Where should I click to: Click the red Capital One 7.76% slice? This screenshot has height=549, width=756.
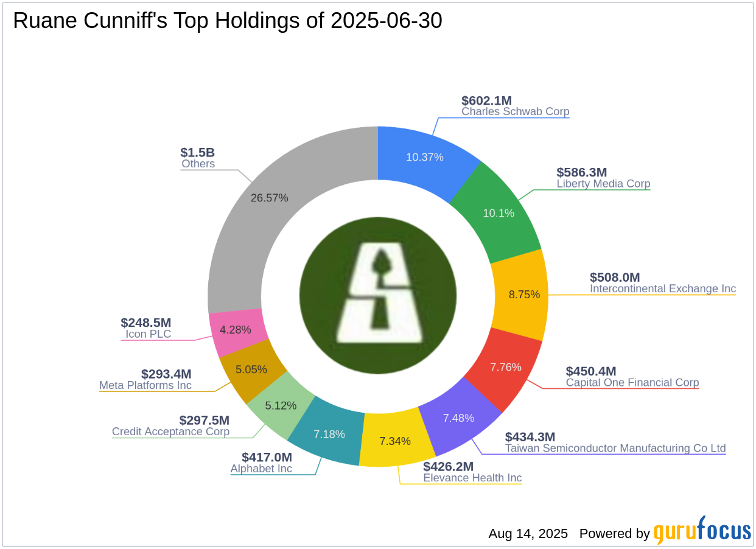click(505, 369)
